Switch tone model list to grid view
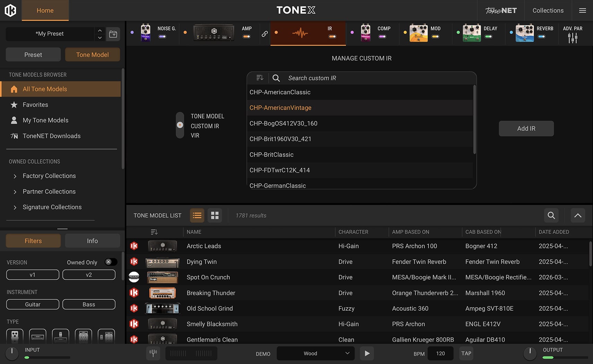Image resolution: width=593 pixels, height=364 pixels. click(215, 215)
